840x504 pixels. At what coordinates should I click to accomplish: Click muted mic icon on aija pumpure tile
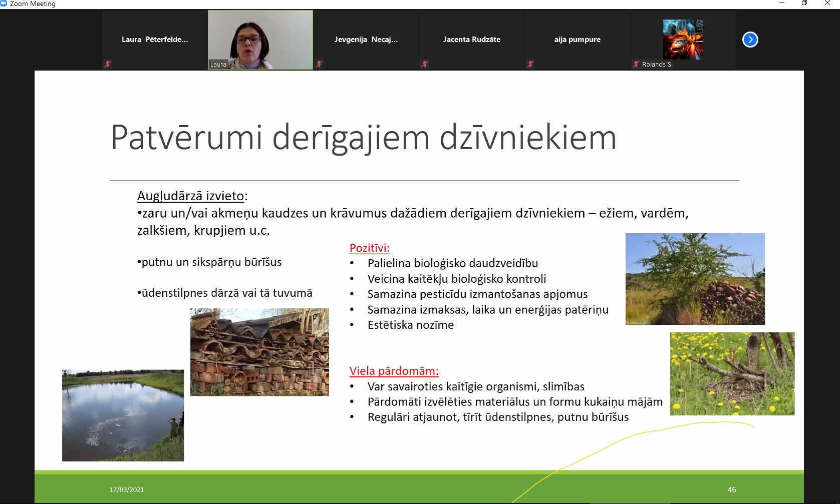(530, 64)
